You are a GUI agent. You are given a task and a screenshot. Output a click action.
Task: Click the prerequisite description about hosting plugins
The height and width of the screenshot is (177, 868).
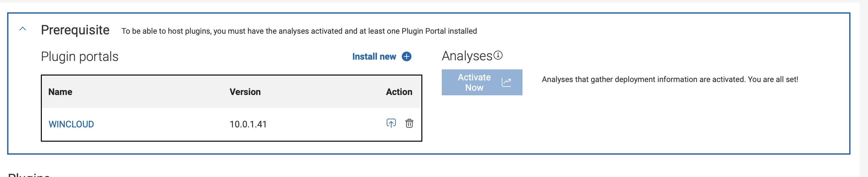[x=299, y=31]
